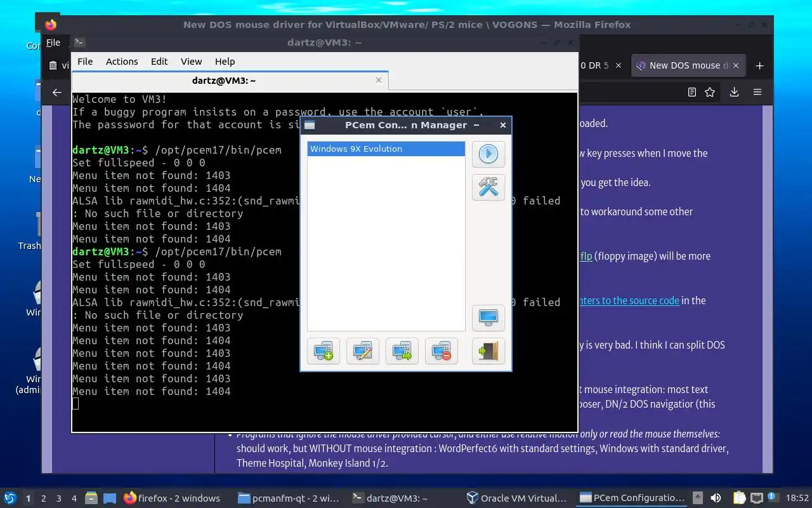812x508 pixels.
Task: Switch to virtual desktop 2
Action: coord(44,498)
